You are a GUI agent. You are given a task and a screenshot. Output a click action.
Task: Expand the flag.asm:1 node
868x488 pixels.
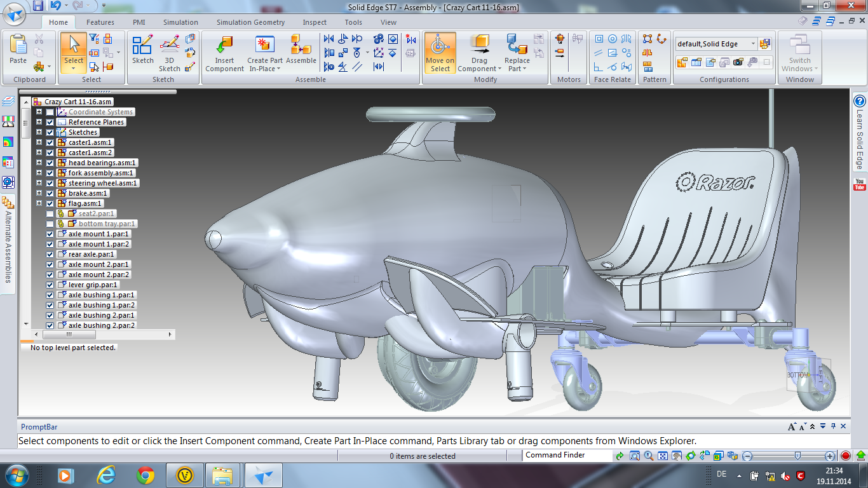pos(39,203)
